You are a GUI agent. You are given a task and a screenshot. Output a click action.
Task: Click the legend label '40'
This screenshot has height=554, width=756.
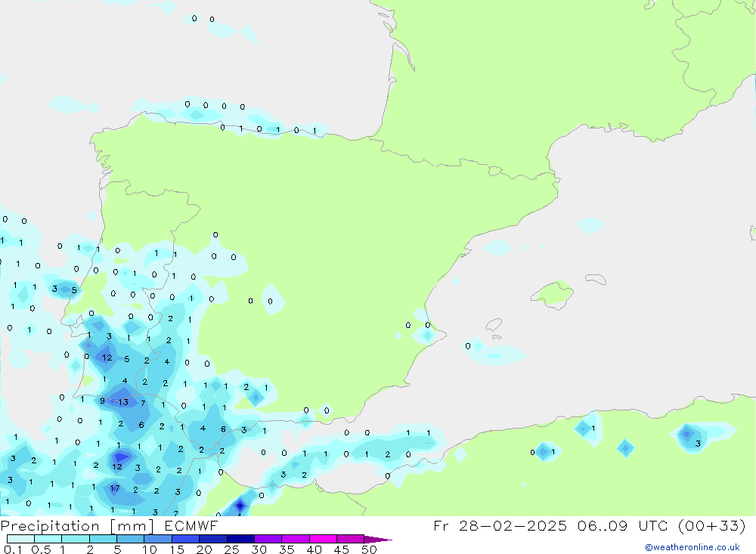click(314, 549)
